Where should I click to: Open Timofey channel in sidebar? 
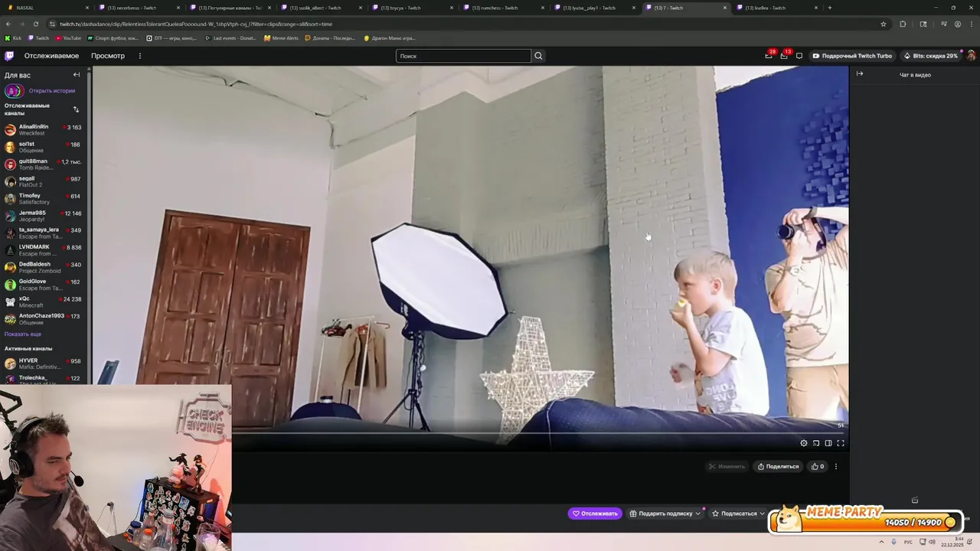tap(44, 198)
